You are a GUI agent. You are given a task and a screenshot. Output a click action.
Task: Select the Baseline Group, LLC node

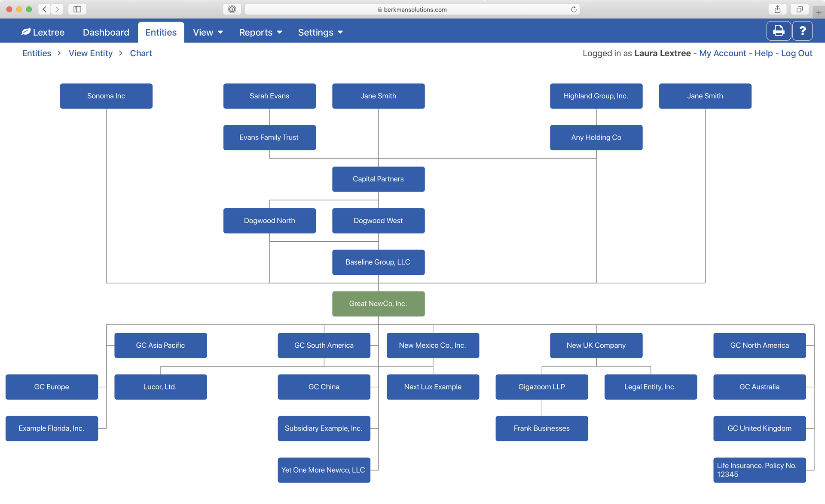tap(378, 262)
